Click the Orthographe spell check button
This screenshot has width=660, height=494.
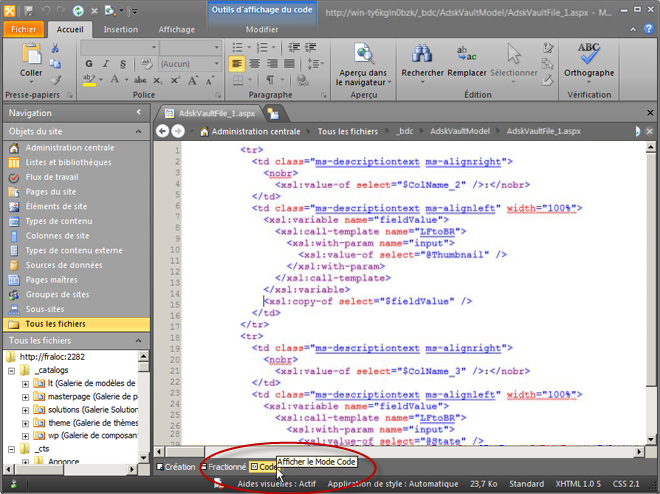coord(589,63)
